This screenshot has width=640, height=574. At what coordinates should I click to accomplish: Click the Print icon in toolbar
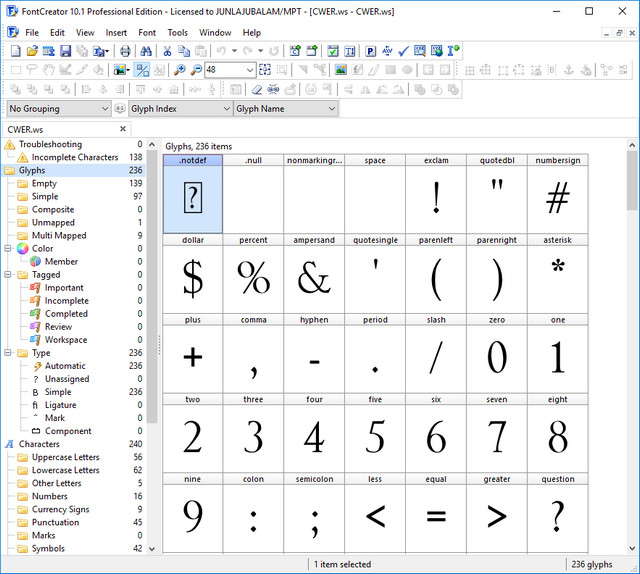point(125,51)
